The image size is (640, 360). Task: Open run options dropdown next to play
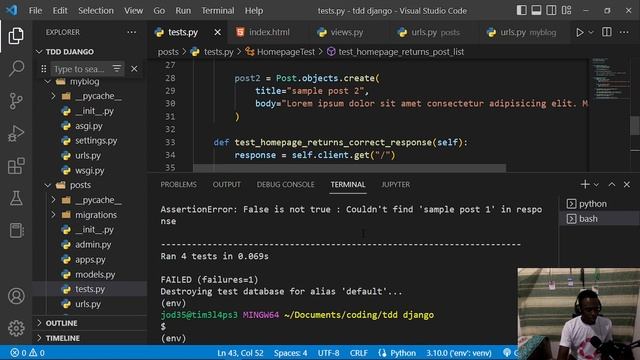point(591,32)
